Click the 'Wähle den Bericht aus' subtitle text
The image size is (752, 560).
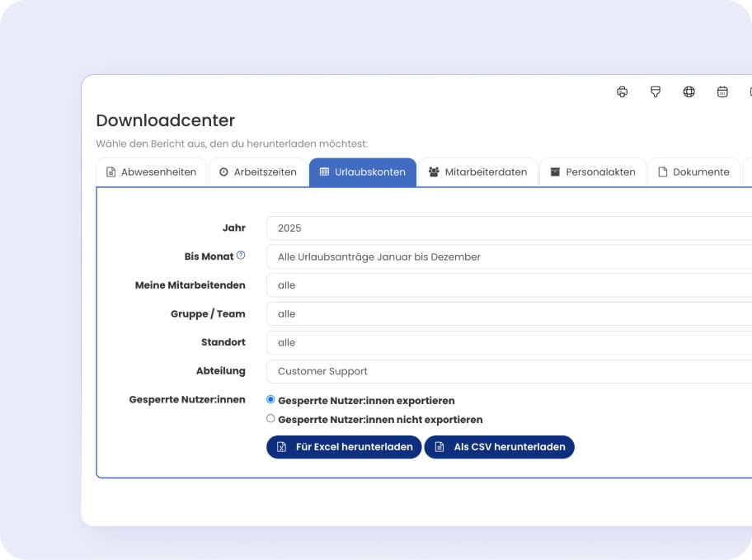click(233, 144)
